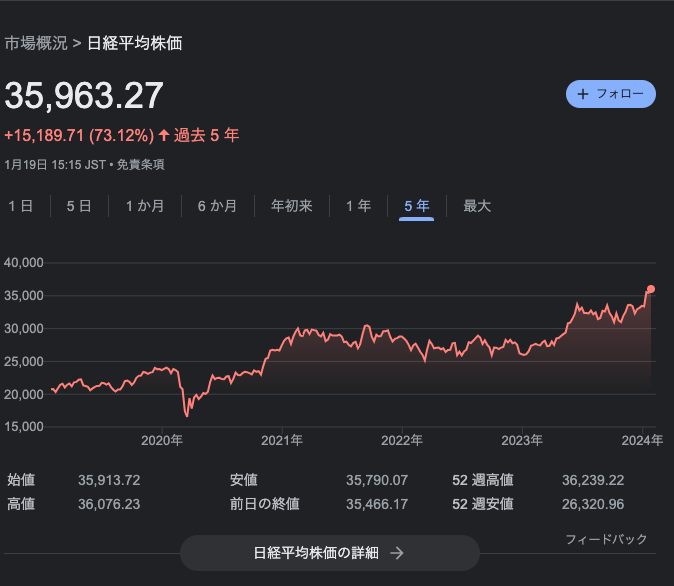
Task: Open the 免責条項 disclaimer link
Action: tap(141, 164)
